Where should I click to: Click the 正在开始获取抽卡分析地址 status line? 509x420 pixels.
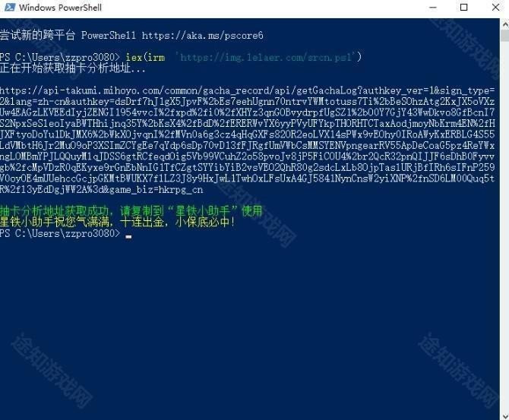72,68
